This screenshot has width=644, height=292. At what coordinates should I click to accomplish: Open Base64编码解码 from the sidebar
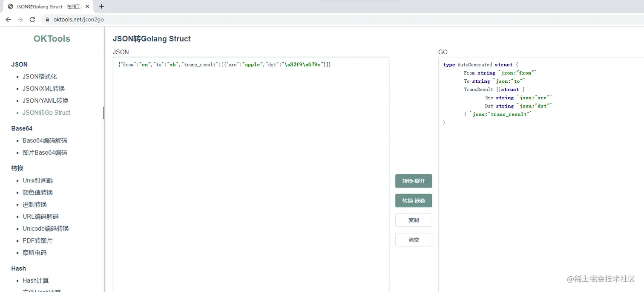(x=45, y=141)
